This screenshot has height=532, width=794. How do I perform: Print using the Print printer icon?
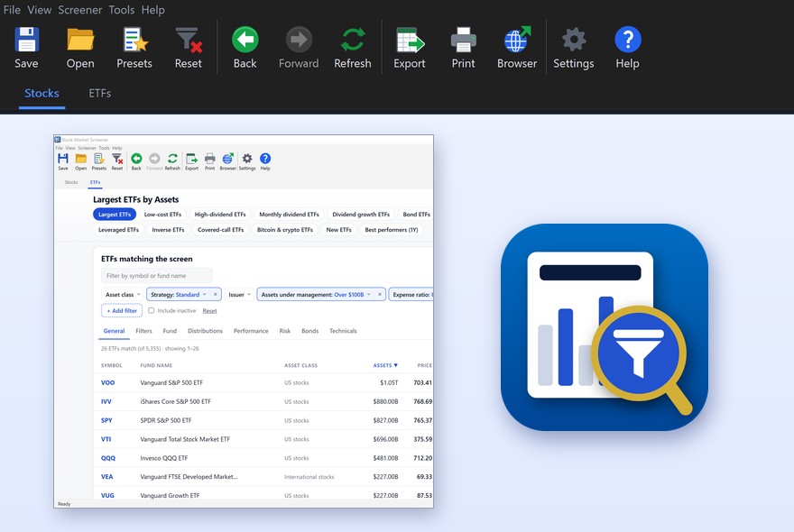click(464, 40)
